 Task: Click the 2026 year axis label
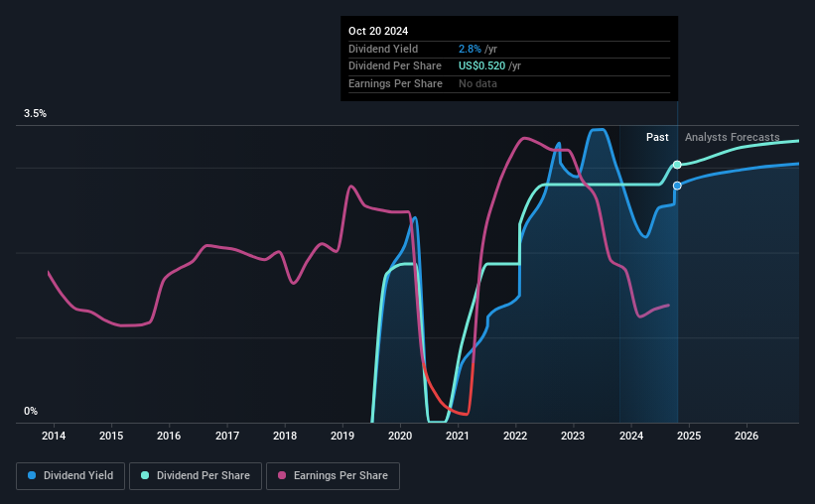click(747, 436)
